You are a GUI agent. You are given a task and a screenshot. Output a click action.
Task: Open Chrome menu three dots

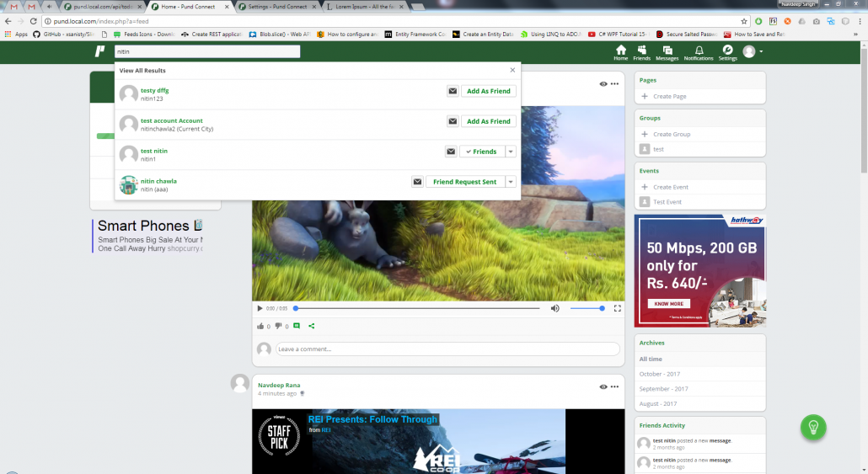point(860,21)
